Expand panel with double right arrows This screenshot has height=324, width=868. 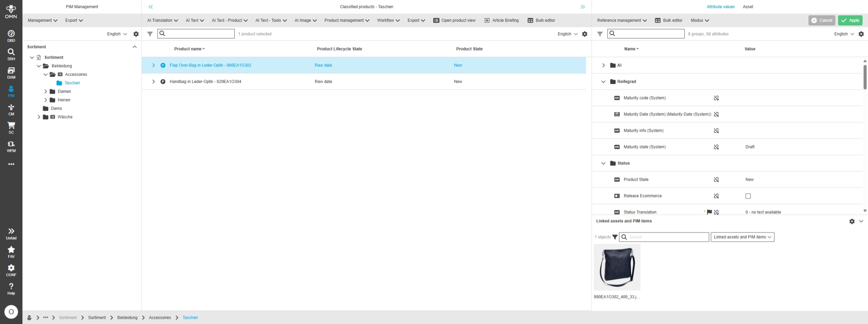point(583,7)
